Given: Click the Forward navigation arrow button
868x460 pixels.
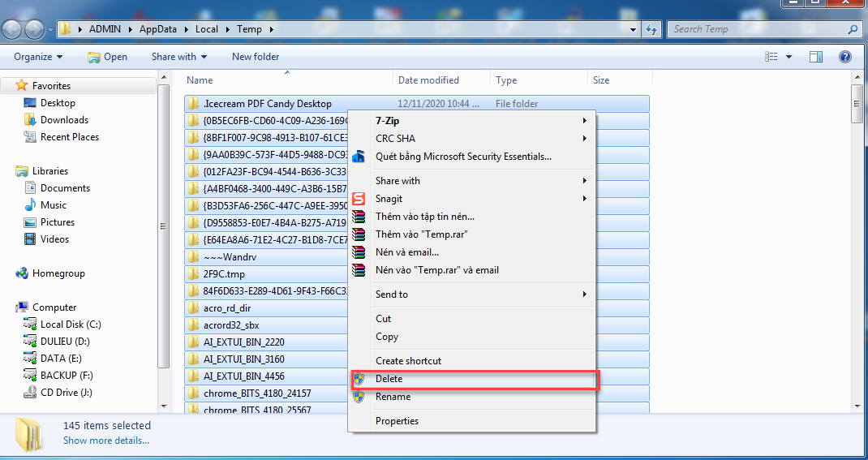Looking at the screenshot, I should point(34,28).
